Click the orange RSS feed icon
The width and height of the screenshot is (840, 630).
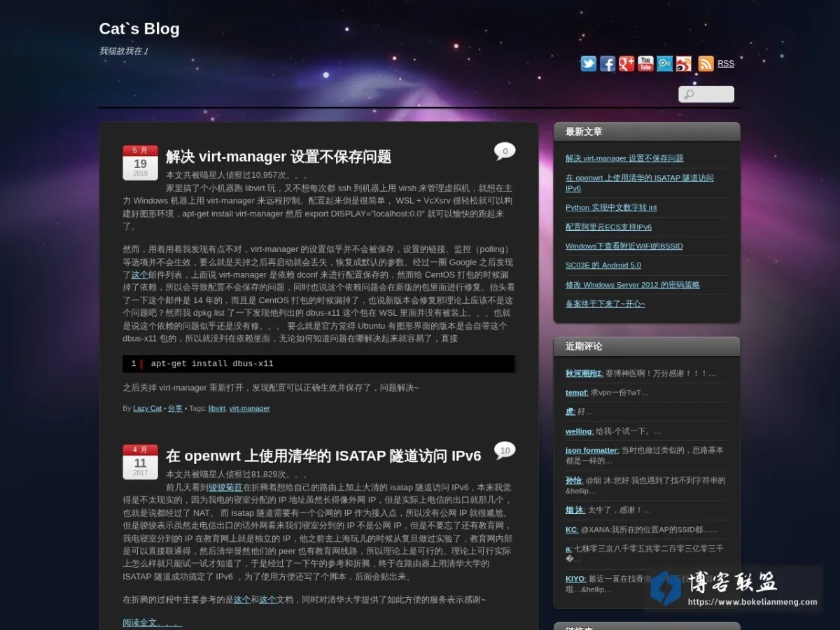pos(706,64)
